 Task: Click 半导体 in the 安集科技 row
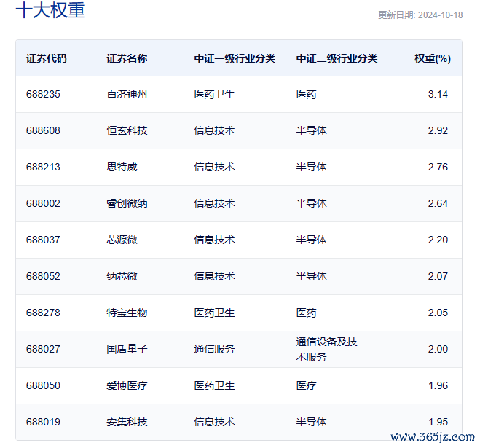pos(311,422)
